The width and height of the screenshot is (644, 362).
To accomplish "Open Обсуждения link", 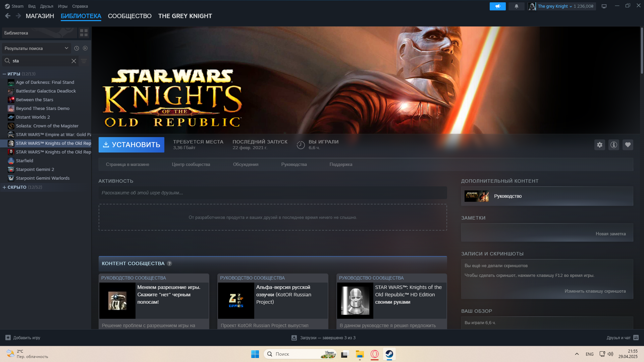I will [246, 164].
